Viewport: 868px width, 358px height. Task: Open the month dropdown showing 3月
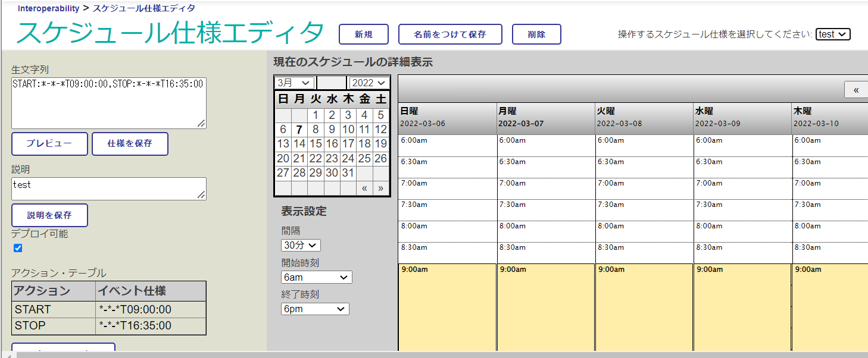(295, 83)
